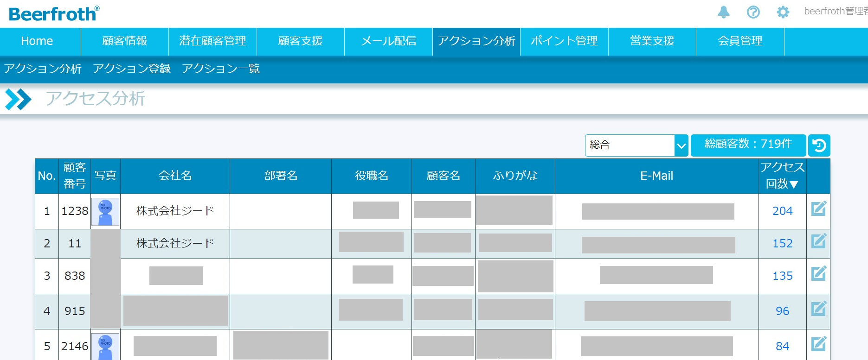
Task: Open the アクション一覧 submenu link
Action: tap(221, 69)
